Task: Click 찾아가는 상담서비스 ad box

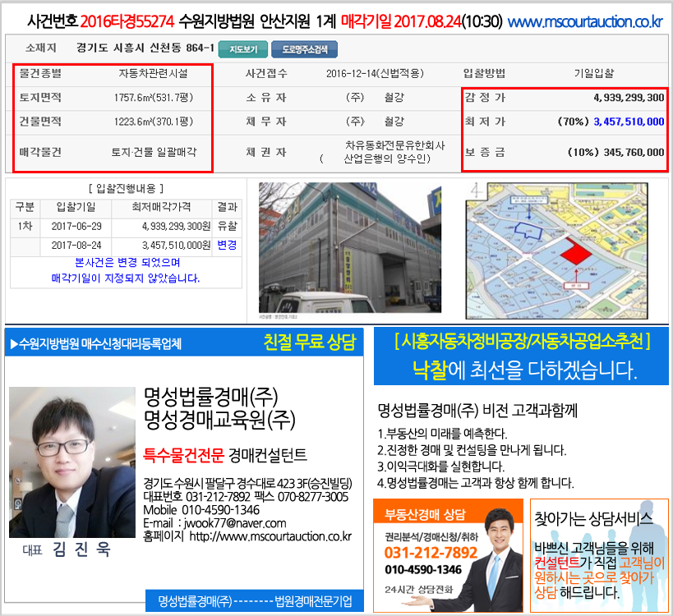Action: pyautogui.click(x=599, y=555)
